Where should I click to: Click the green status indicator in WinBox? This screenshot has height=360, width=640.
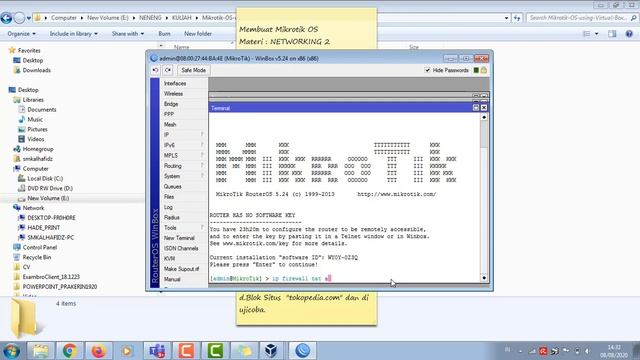(x=476, y=70)
